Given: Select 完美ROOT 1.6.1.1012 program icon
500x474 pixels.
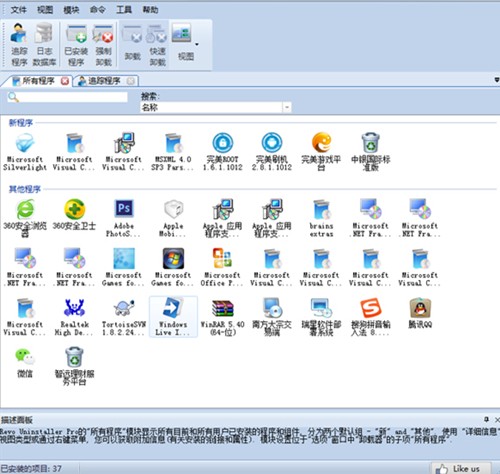Looking at the screenshot, I should point(223,152).
